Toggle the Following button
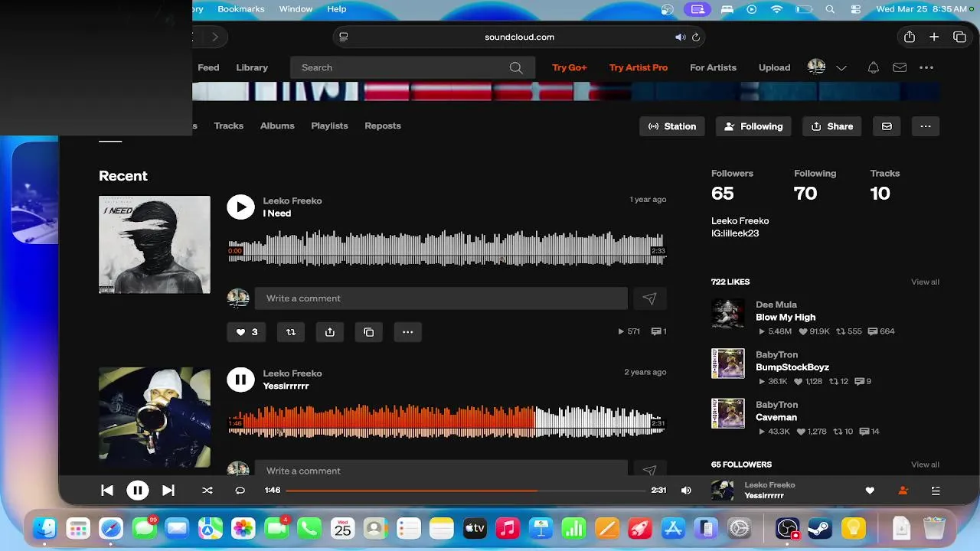This screenshot has height=551, width=980. pyautogui.click(x=753, y=126)
